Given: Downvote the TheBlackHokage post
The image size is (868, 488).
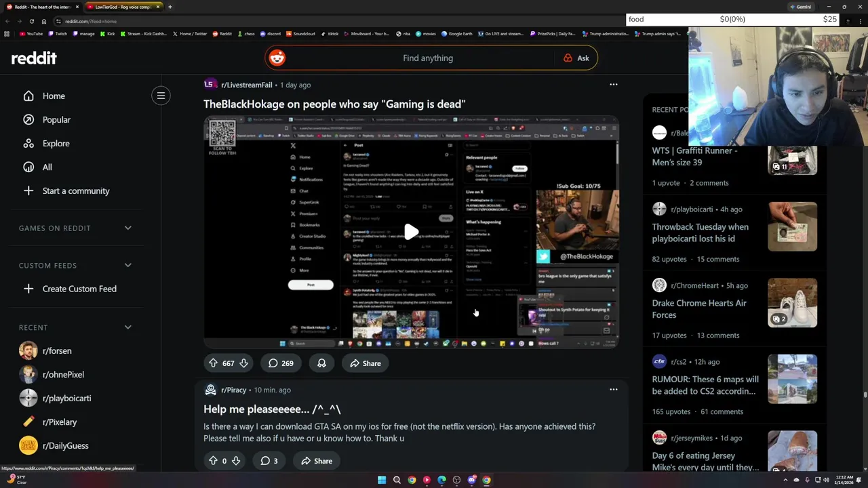Looking at the screenshot, I should pos(243,363).
